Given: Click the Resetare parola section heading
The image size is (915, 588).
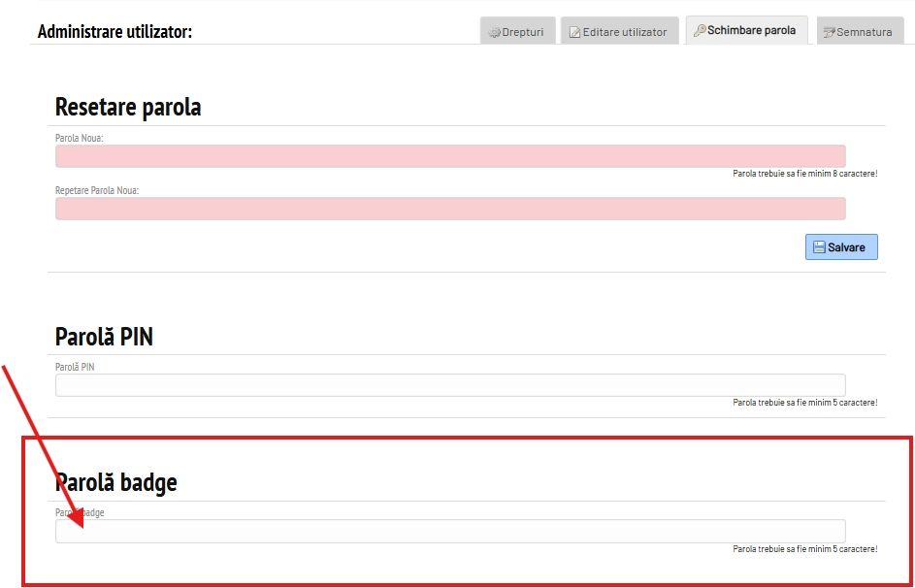Looking at the screenshot, I should tap(128, 107).
